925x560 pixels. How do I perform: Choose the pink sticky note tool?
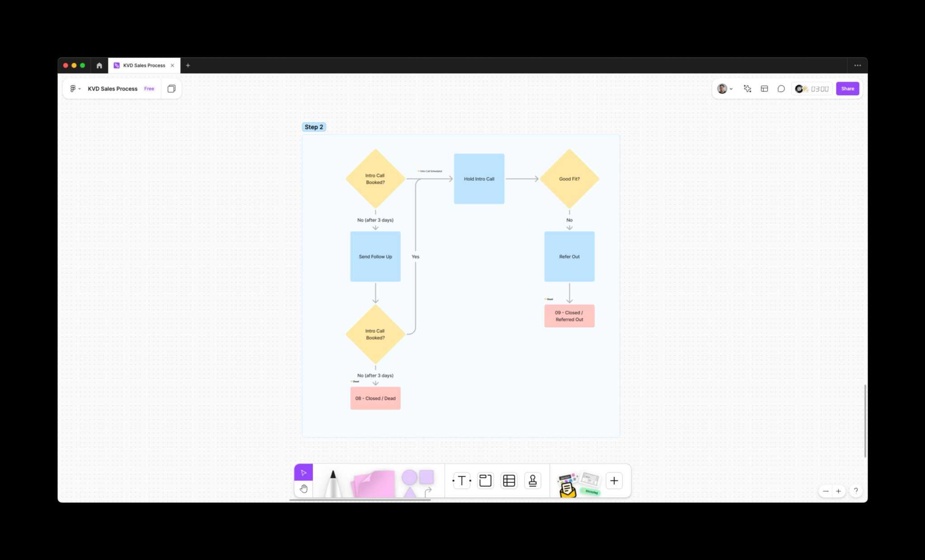pos(374,484)
